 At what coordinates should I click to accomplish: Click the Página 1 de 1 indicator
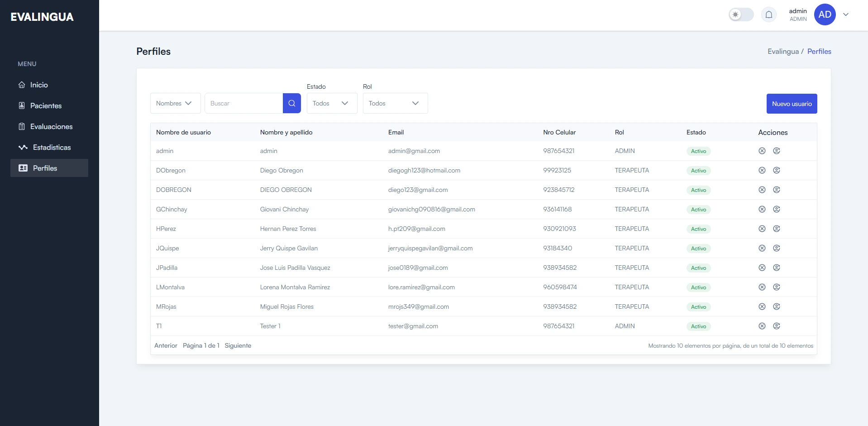[x=201, y=345]
